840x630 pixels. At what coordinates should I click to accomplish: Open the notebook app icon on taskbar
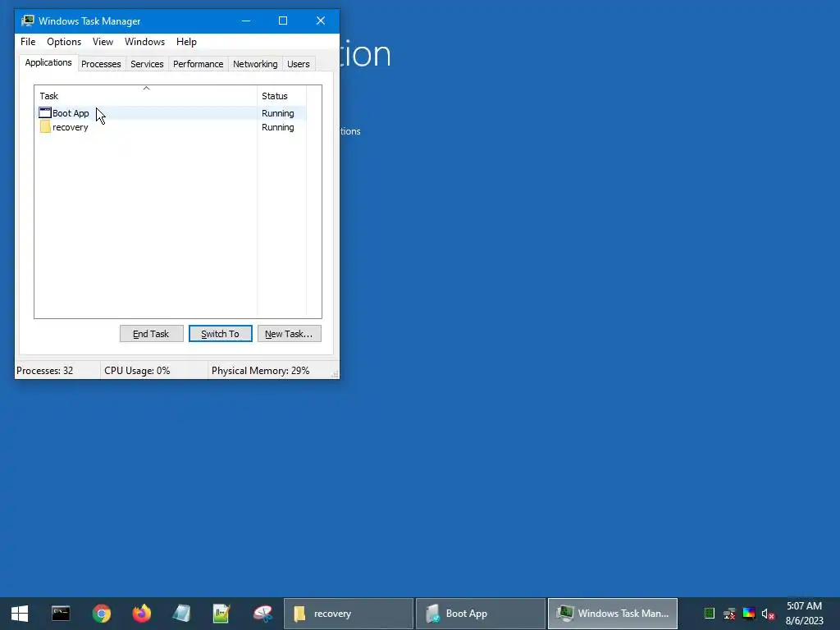pyautogui.click(x=181, y=614)
